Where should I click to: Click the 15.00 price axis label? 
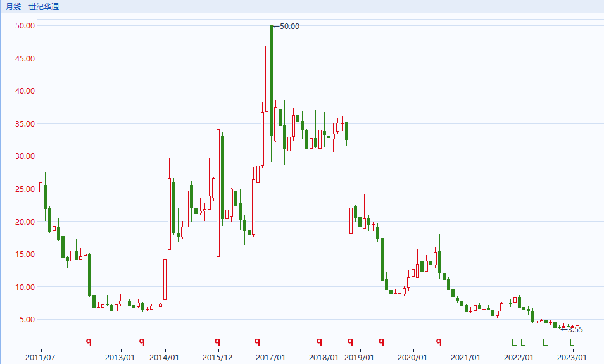(x=25, y=254)
